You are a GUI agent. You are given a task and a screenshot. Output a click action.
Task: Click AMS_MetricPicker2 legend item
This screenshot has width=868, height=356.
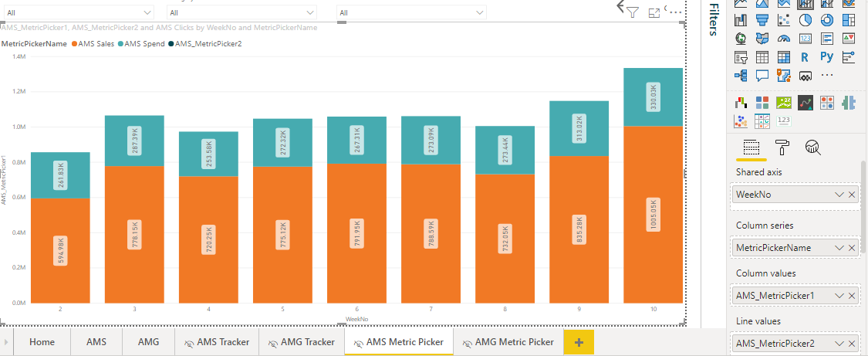(x=204, y=44)
